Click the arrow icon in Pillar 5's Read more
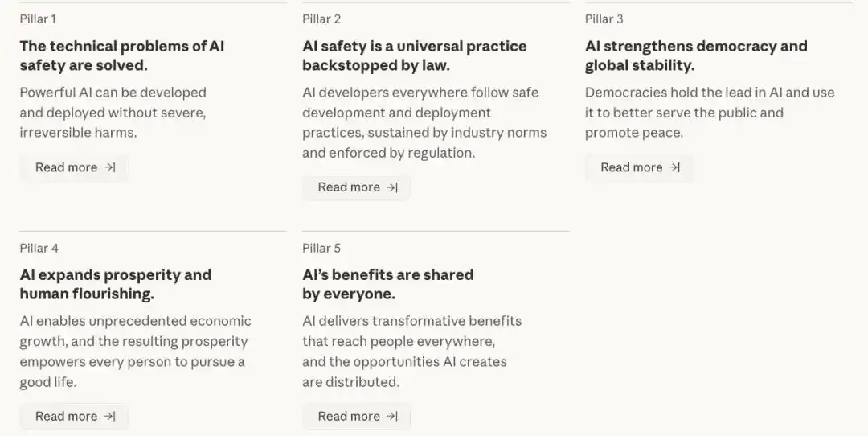This screenshot has width=868, height=436. 392,416
